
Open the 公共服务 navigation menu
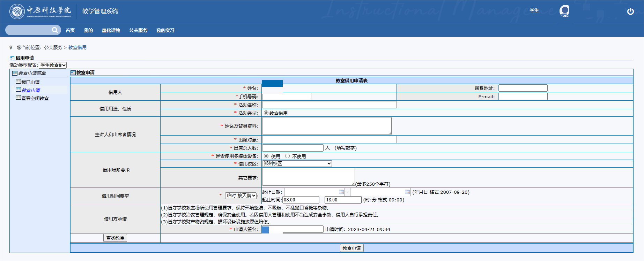click(138, 30)
